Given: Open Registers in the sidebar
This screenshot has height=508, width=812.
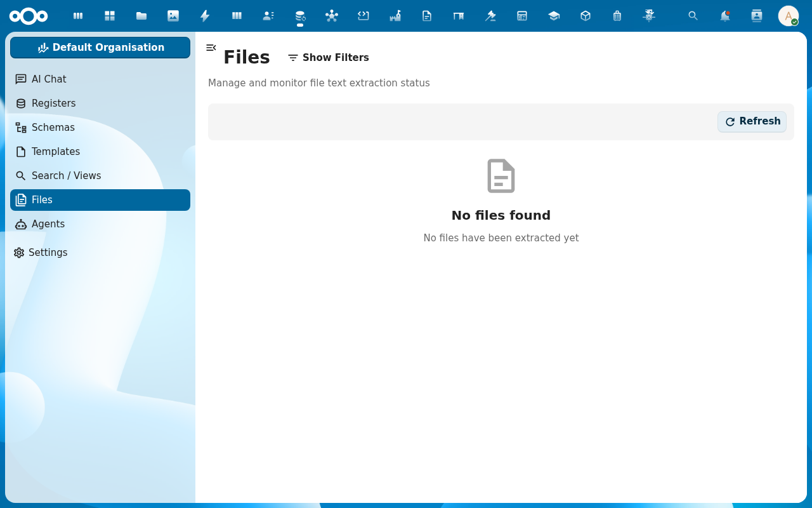Looking at the screenshot, I should coord(100,104).
